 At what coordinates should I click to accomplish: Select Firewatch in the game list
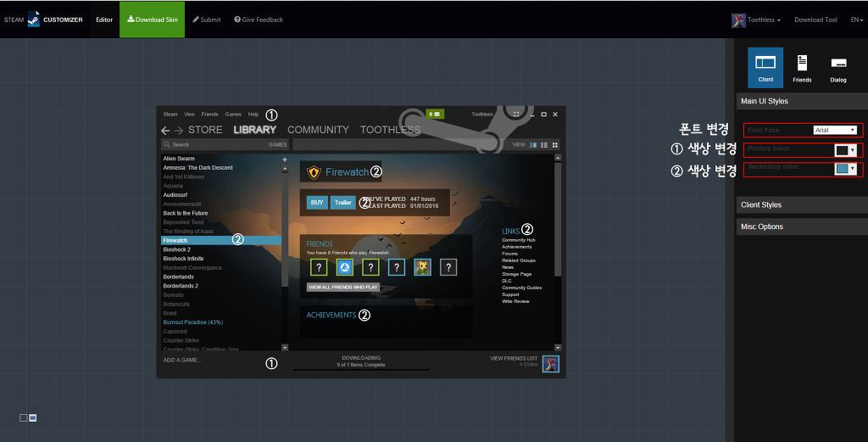point(221,240)
